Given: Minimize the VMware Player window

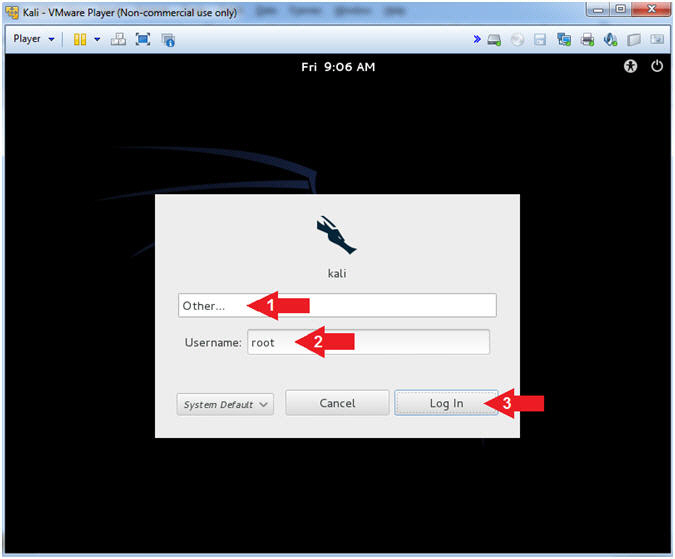Looking at the screenshot, I should click(x=598, y=9).
